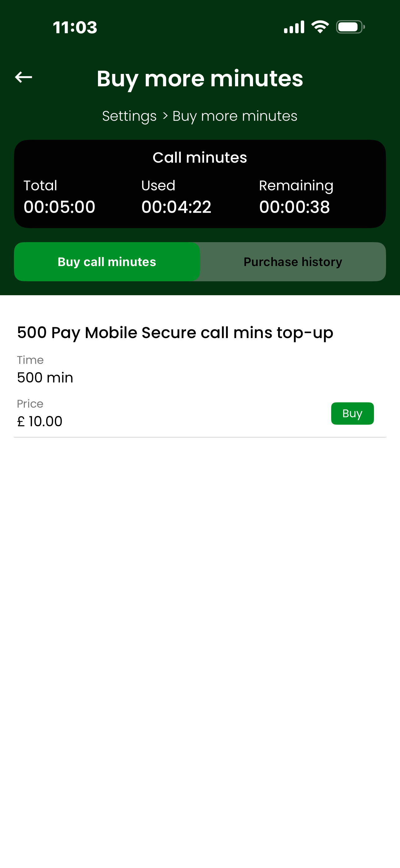
Task: Tap the cellular signal strength icon
Action: point(294,27)
